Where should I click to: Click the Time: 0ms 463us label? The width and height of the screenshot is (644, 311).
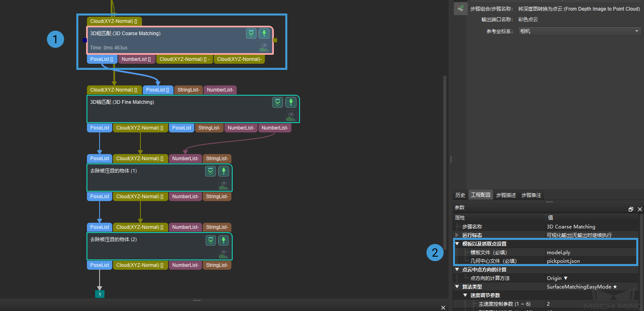(109, 48)
